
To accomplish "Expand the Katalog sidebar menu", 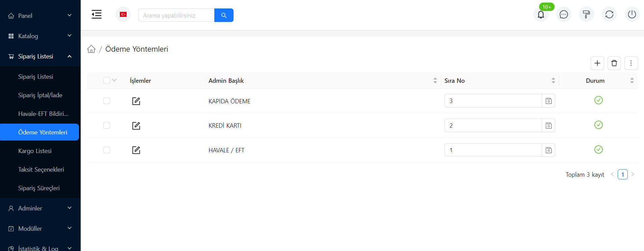I will pos(40,36).
